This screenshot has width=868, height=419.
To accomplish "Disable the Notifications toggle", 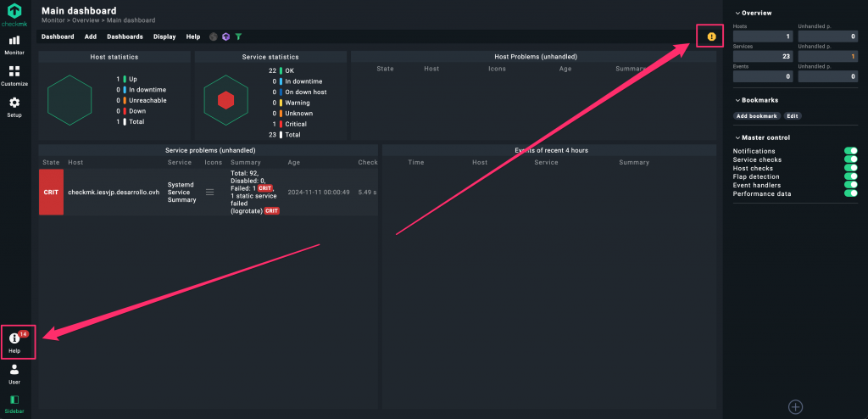I will [850, 151].
